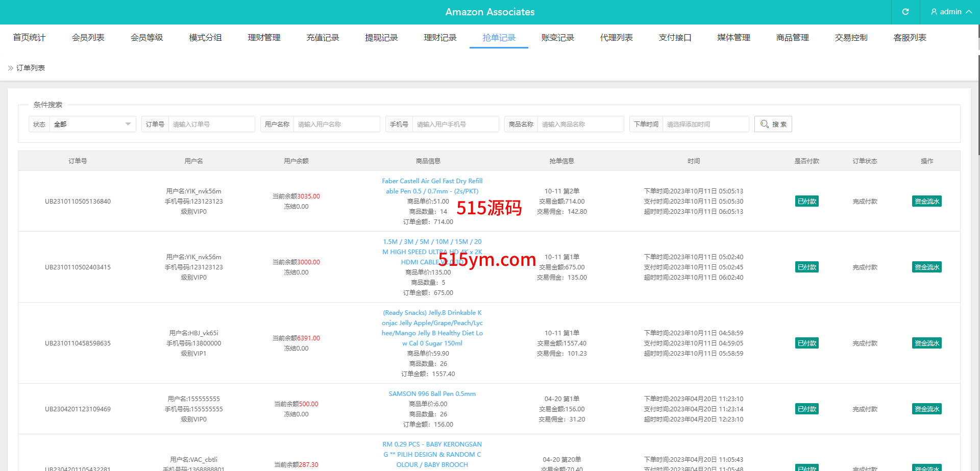This screenshot has height=471, width=980.
Task: Open the 下单时间 date picker field
Action: click(x=705, y=124)
